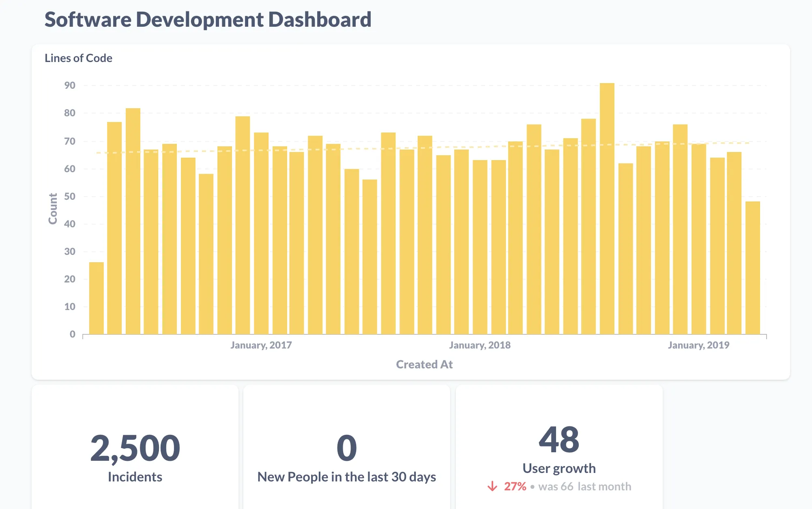Click the 90 y-axis tick label

point(70,86)
